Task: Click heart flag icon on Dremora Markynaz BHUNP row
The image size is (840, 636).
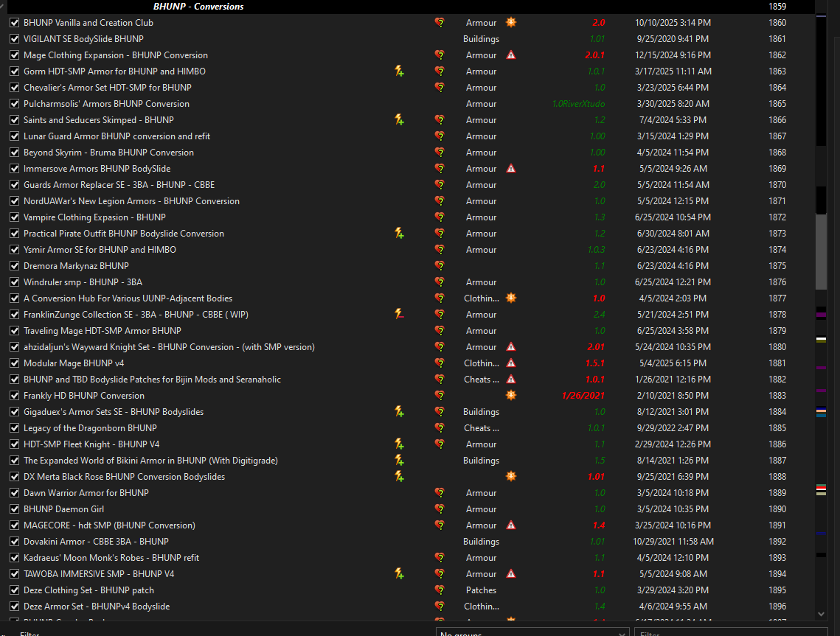Action: [x=440, y=266]
